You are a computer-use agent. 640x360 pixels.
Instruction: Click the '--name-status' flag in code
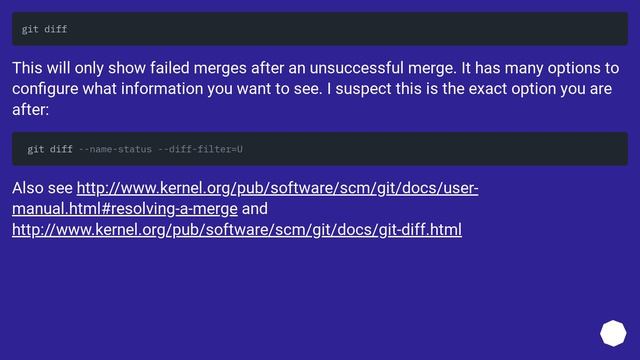115,149
